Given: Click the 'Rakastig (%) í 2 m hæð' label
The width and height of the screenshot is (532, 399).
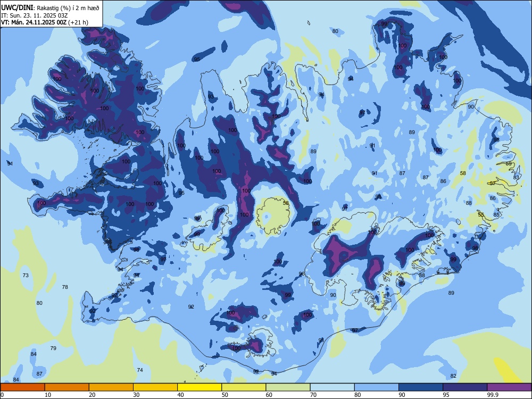Looking at the screenshot, I should (68, 8).
